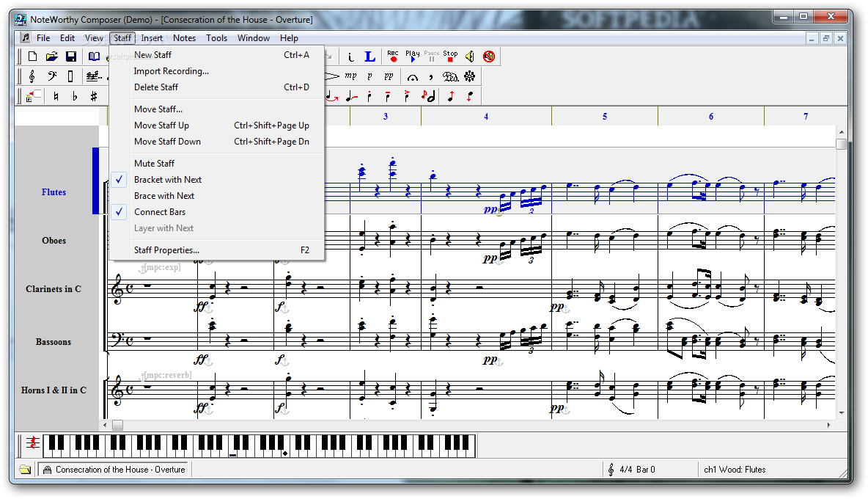
Task: Open the Notes menu
Action: pyautogui.click(x=184, y=38)
